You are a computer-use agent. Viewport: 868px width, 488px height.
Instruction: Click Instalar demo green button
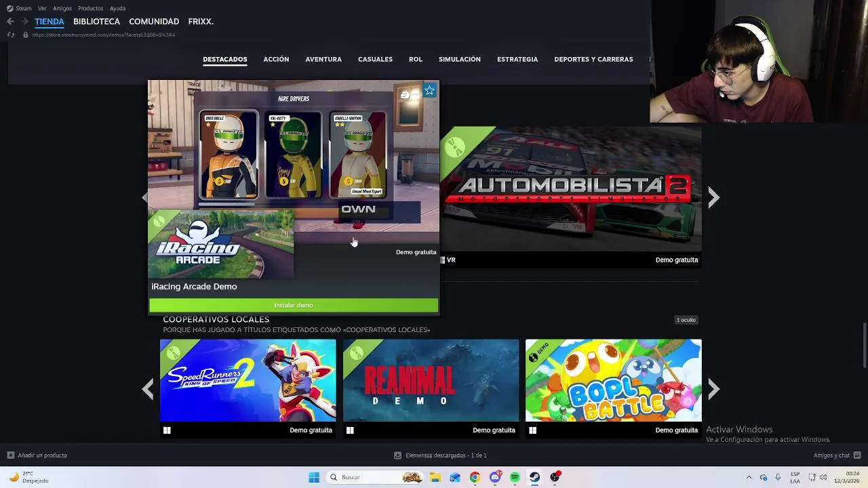294,305
